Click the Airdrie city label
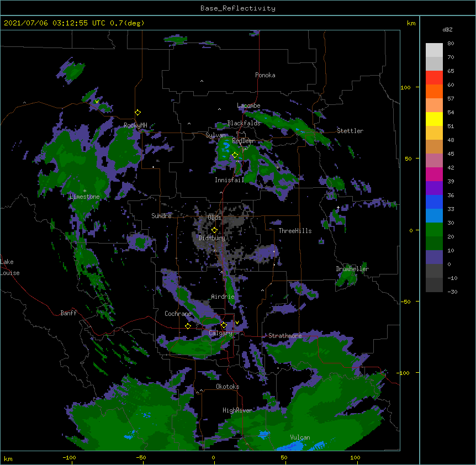476x465 pixels. coord(223,297)
